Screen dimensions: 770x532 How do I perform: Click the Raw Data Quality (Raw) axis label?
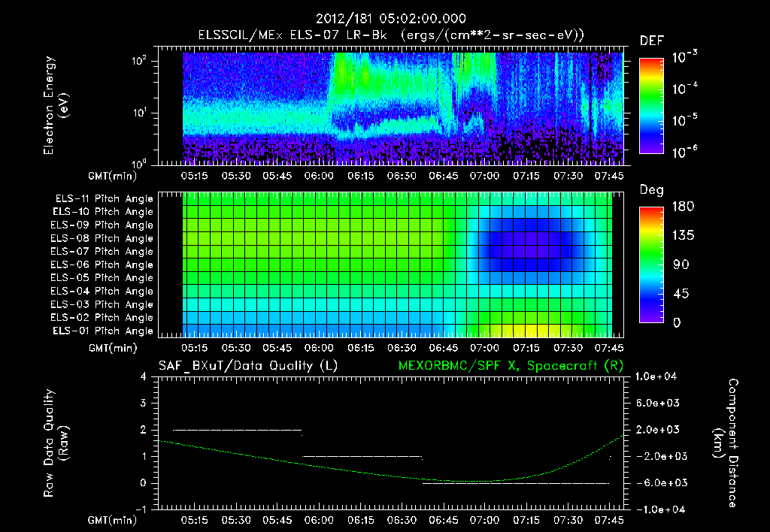point(56,443)
